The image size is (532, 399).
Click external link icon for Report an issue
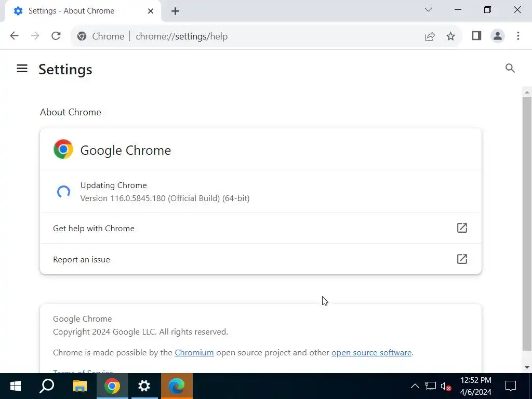click(x=462, y=259)
